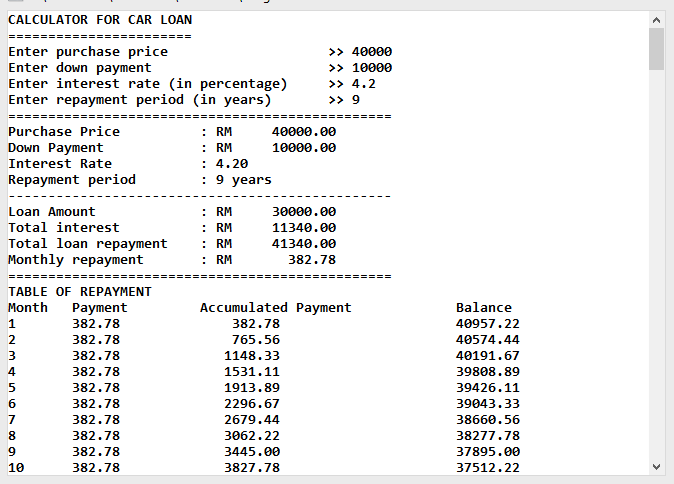Click the scrollbar up arrow

(656, 20)
